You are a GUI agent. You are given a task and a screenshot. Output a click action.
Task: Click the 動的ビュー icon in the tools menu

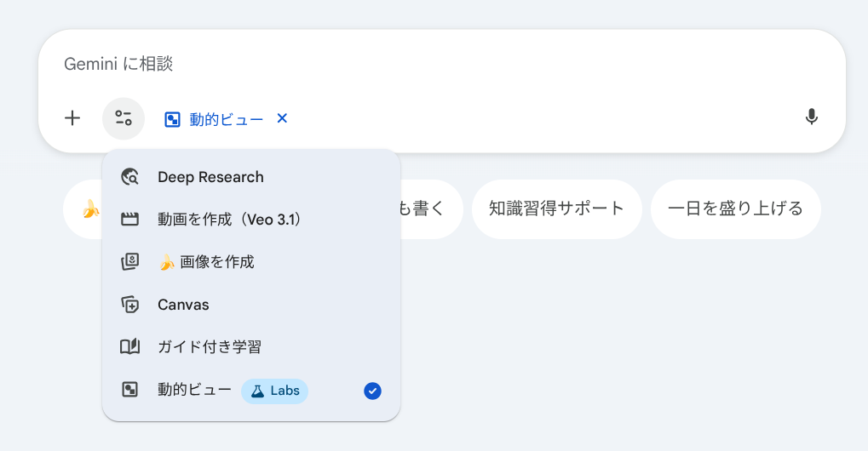[129, 390]
